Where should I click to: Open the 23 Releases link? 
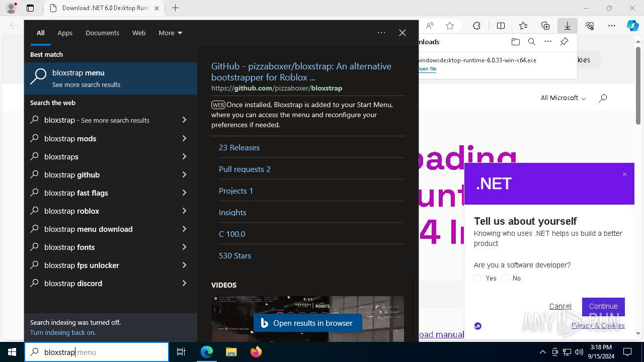[x=239, y=147]
